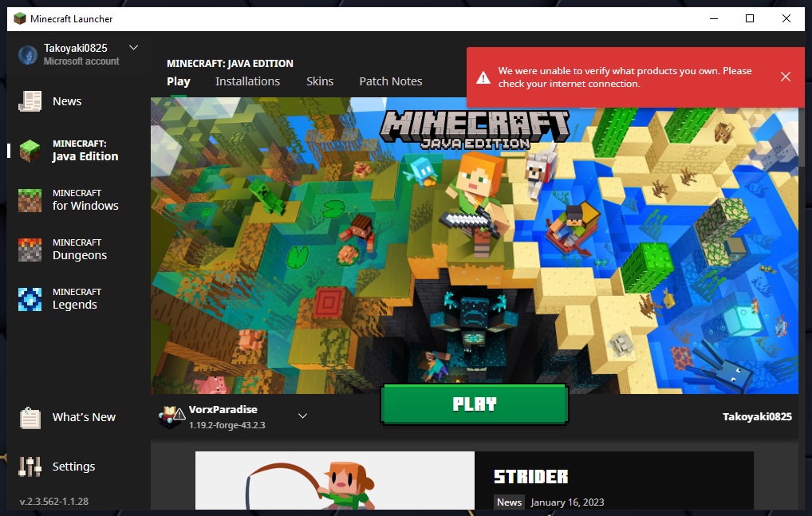Expand the VorxParadise installation selector chevron
The height and width of the screenshot is (516, 812).
[303, 416]
